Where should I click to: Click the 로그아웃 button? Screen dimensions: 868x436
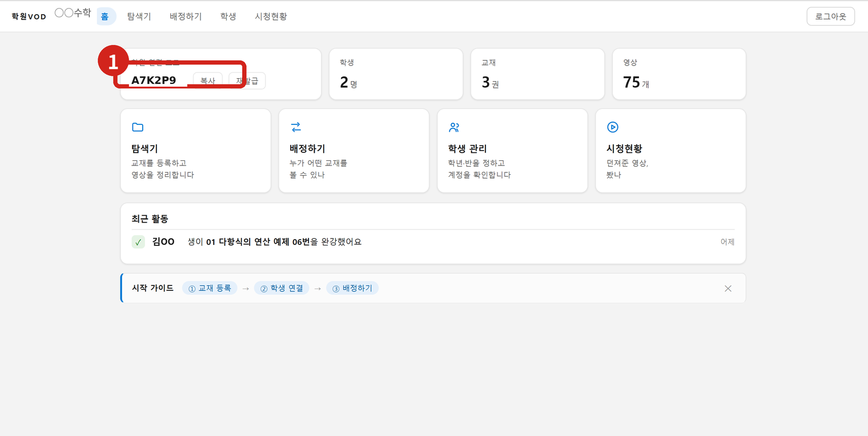[x=831, y=17]
